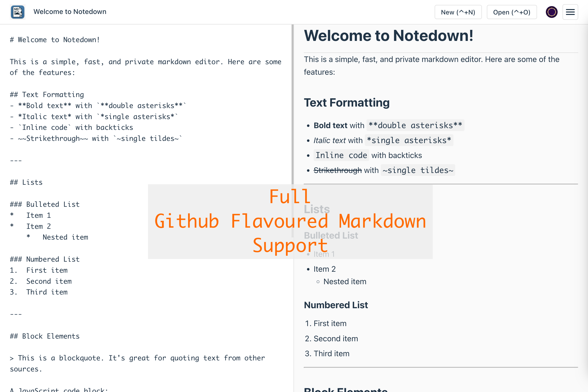Click the Notedown MD app logo icon

[x=17, y=12]
